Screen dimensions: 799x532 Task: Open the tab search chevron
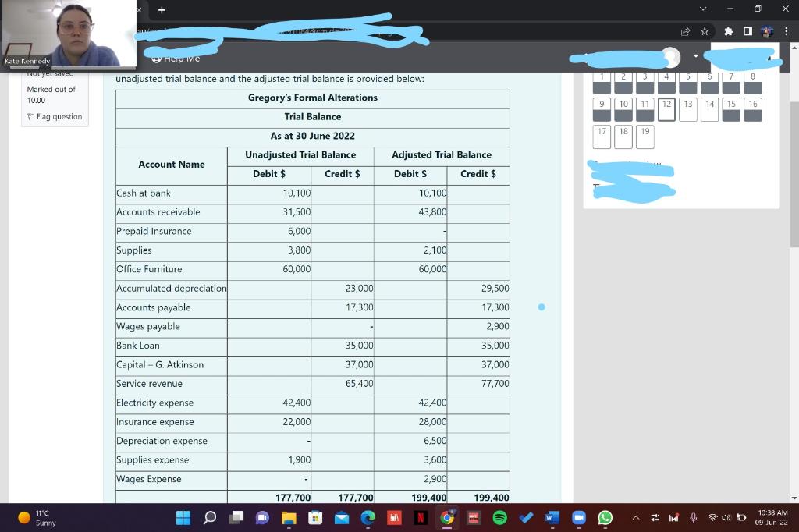tap(703, 9)
